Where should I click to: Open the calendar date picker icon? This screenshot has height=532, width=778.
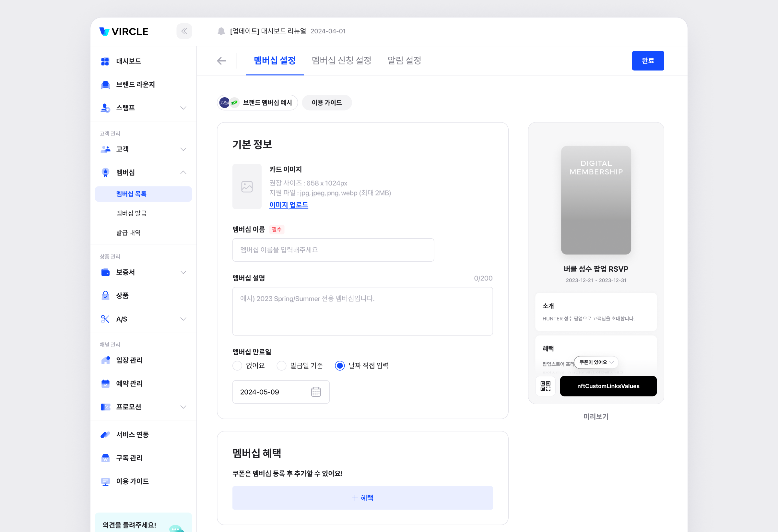pos(316,392)
